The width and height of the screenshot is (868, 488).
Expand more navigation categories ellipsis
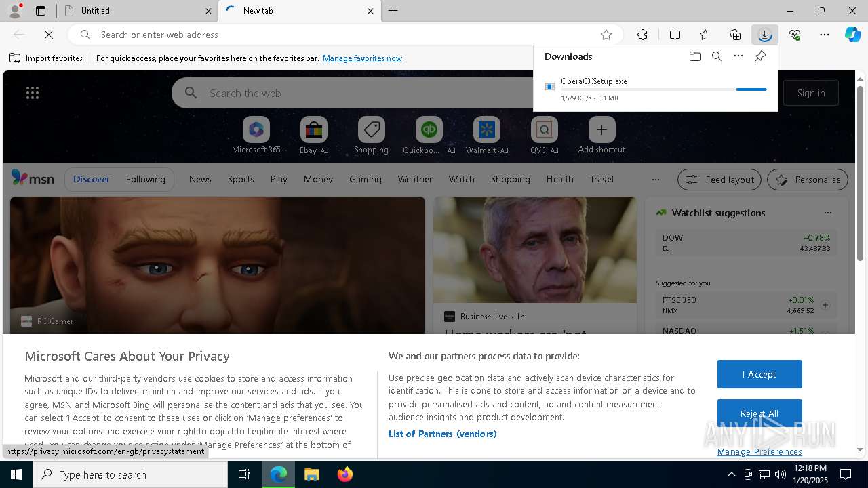(x=655, y=180)
